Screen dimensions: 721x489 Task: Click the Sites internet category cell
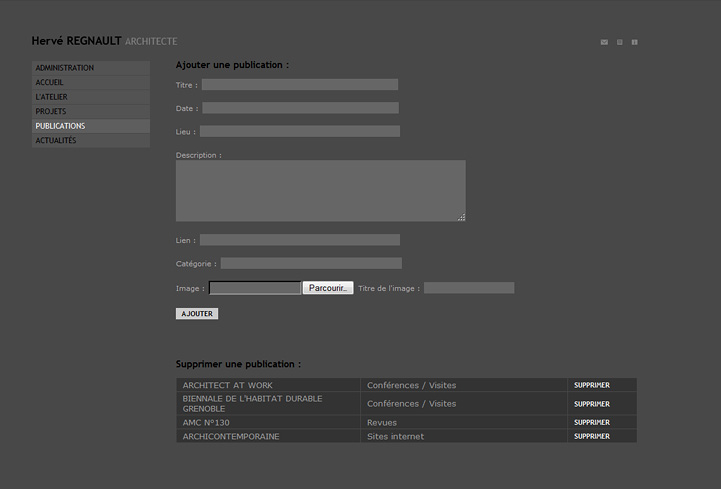coord(464,436)
